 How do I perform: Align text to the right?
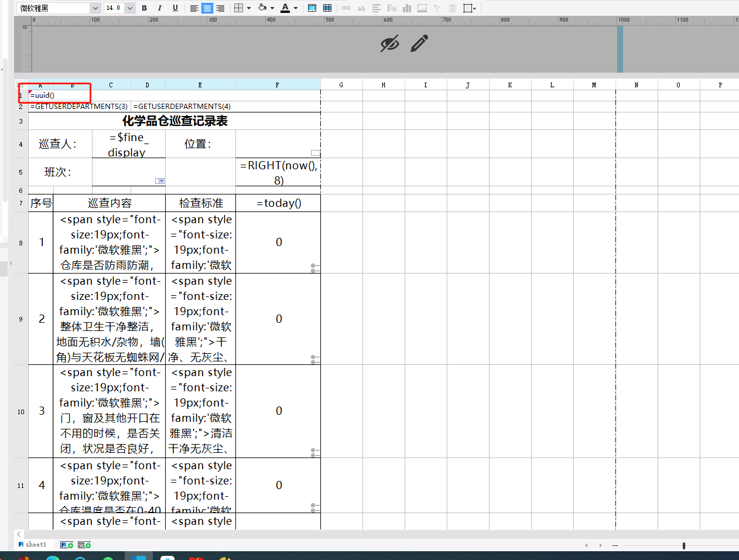220,8
